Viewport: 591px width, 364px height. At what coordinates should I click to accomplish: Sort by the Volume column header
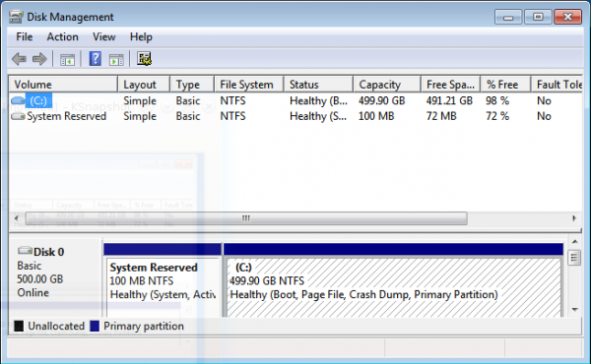point(63,85)
